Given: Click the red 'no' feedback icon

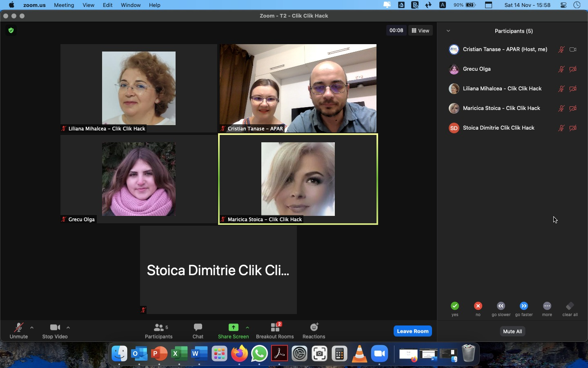Looking at the screenshot, I should click(x=478, y=306).
